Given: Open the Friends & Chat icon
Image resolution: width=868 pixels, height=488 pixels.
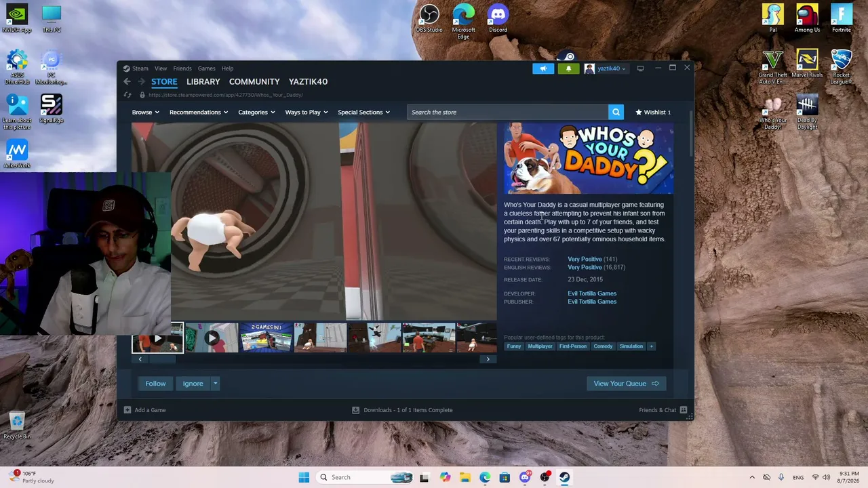Looking at the screenshot, I should [684, 410].
